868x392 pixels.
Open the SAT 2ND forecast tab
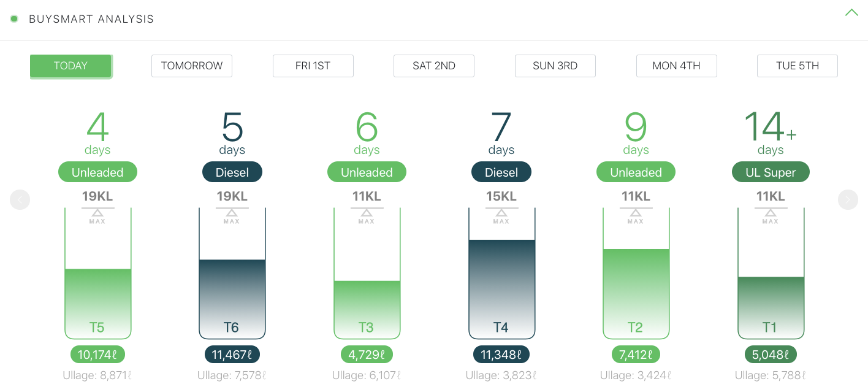pos(434,66)
